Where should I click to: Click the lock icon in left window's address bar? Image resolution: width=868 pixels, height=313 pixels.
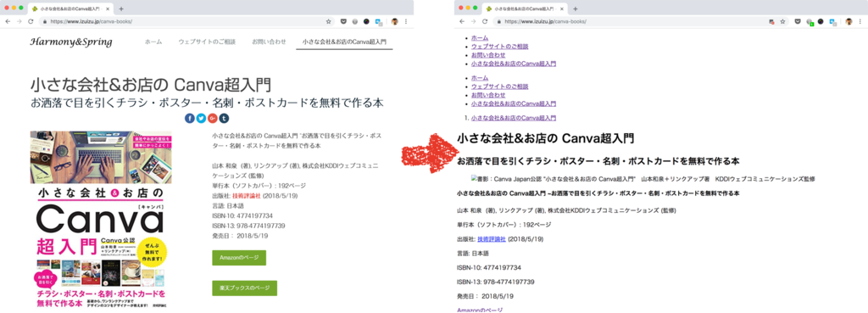(x=46, y=21)
